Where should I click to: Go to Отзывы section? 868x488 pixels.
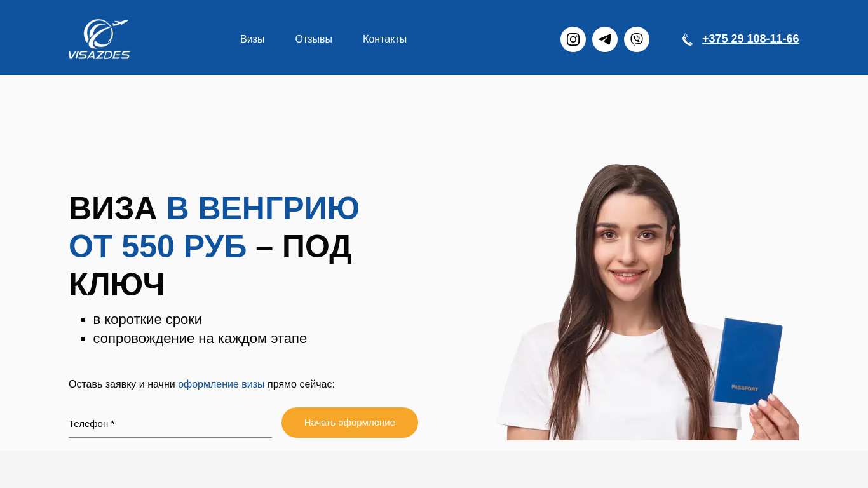pyautogui.click(x=314, y=39)
